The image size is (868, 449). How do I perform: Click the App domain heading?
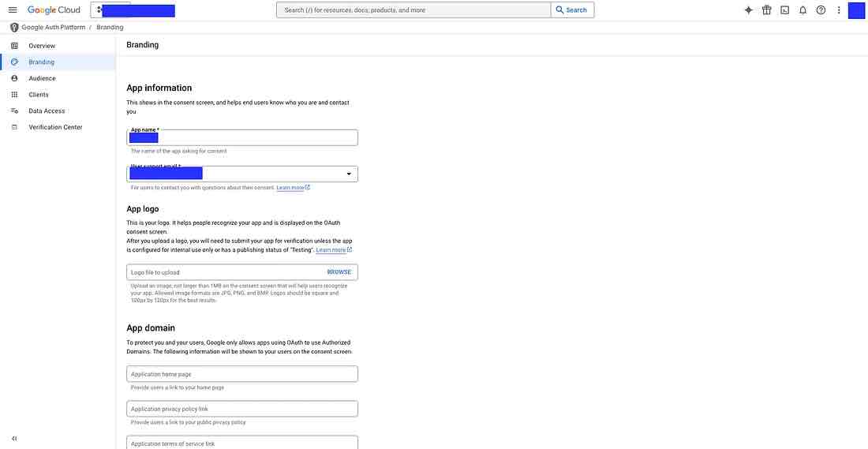[151, 328]
